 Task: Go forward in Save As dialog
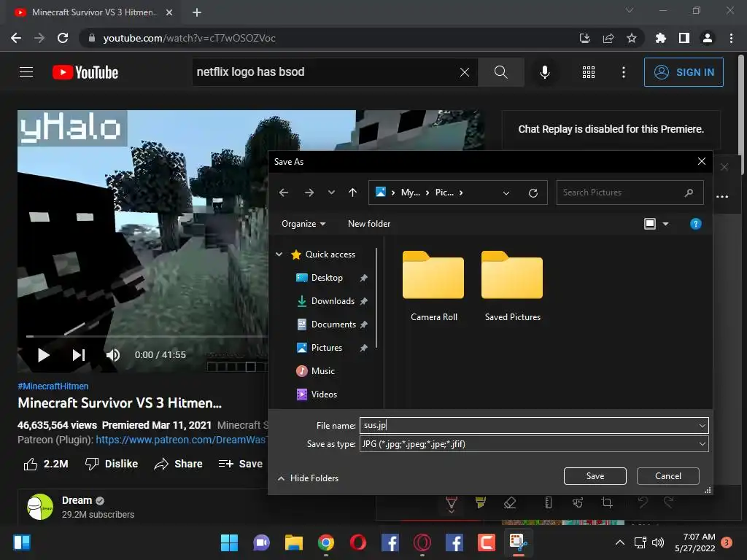point(309,192)
